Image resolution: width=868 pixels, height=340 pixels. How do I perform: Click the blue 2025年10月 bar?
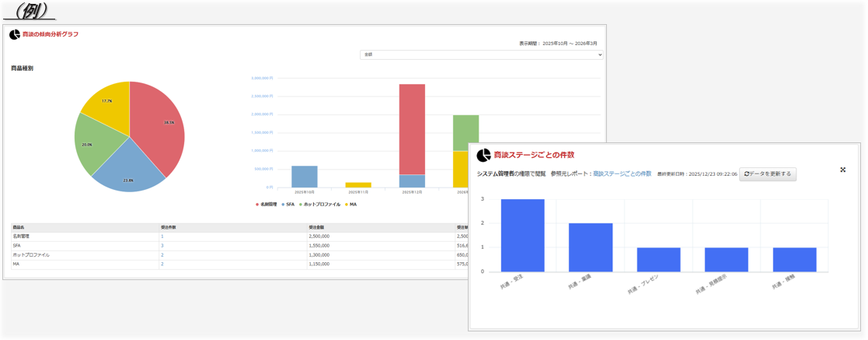point(304,177)
